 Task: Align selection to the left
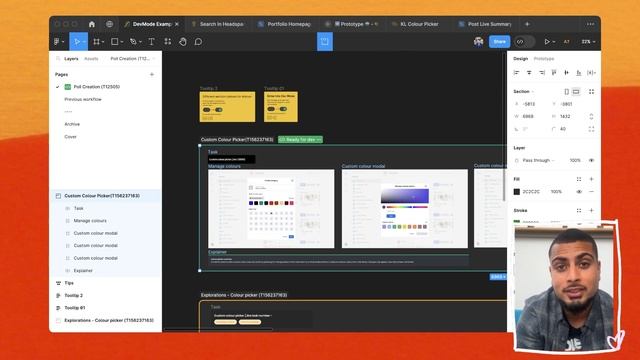[516, 73]
